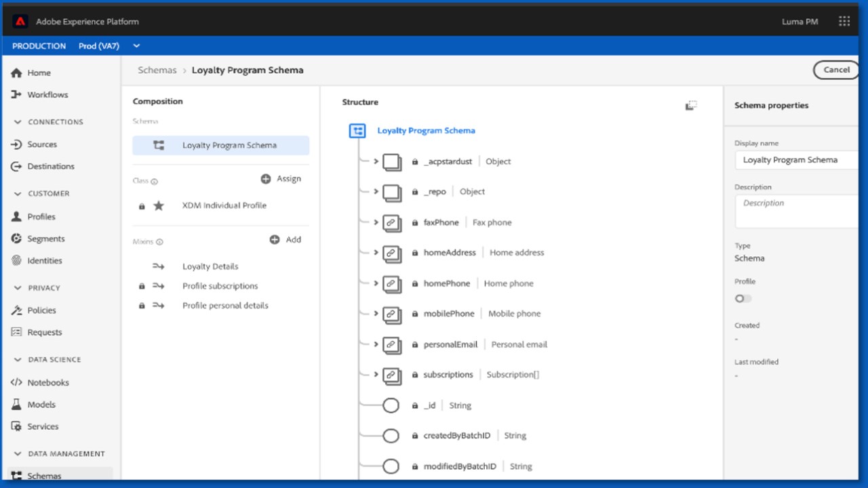Expand the homePhone field node
The width and height of the screenshot is (868, 488).
(376, 283)
